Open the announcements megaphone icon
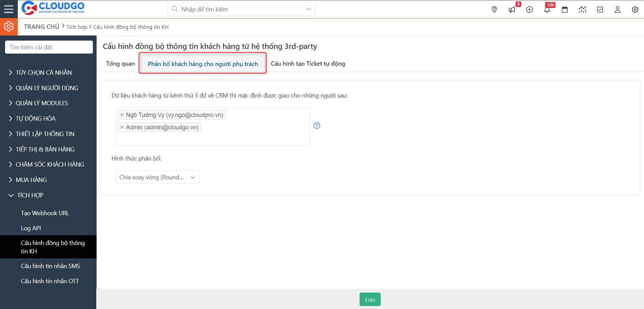Image resolution: width=644 pixels, height=309 pixels. [512, 10]
